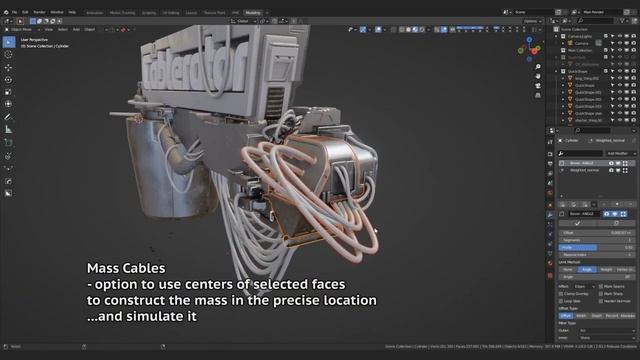Select the Select Box tool in left toolbar
Screen dimensions: 640x360
(9, 42)
